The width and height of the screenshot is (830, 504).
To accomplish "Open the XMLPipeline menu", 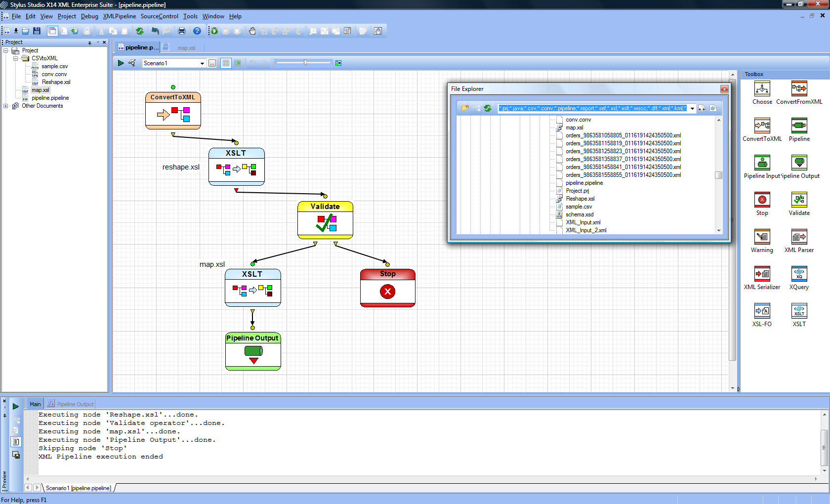I will 119,16.
